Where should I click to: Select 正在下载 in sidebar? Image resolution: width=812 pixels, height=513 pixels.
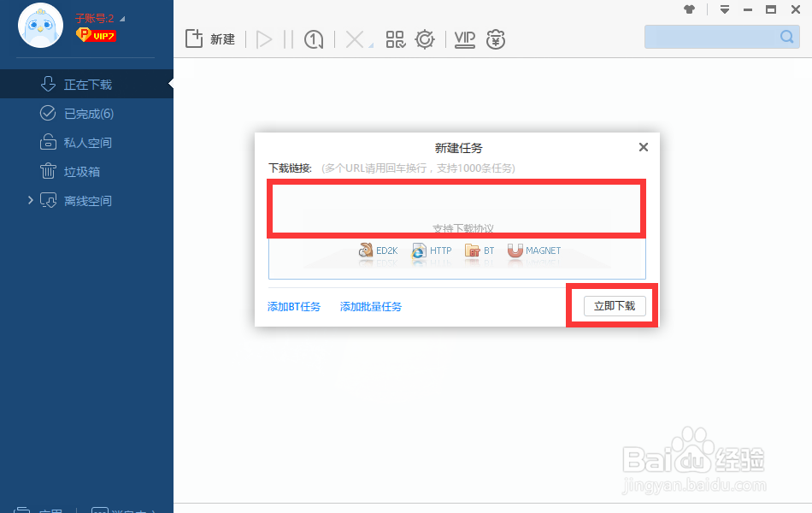coord(86,84)
